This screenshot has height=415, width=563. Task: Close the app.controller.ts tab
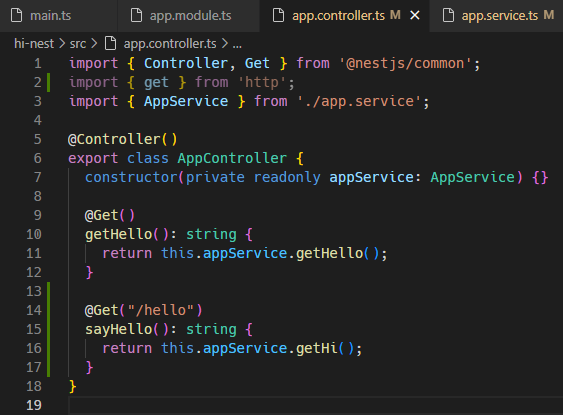click(x=415, y=15)
